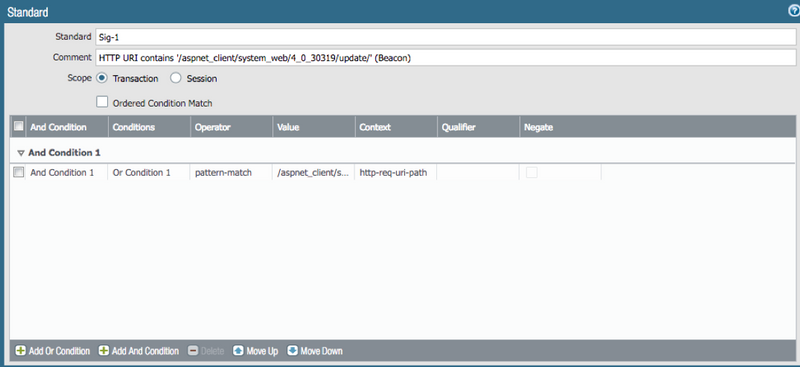Click the And Condition 1 row cell text
The height and width of the screenshot is (367, 800).
pyautogui.click(x=62, y=173)
